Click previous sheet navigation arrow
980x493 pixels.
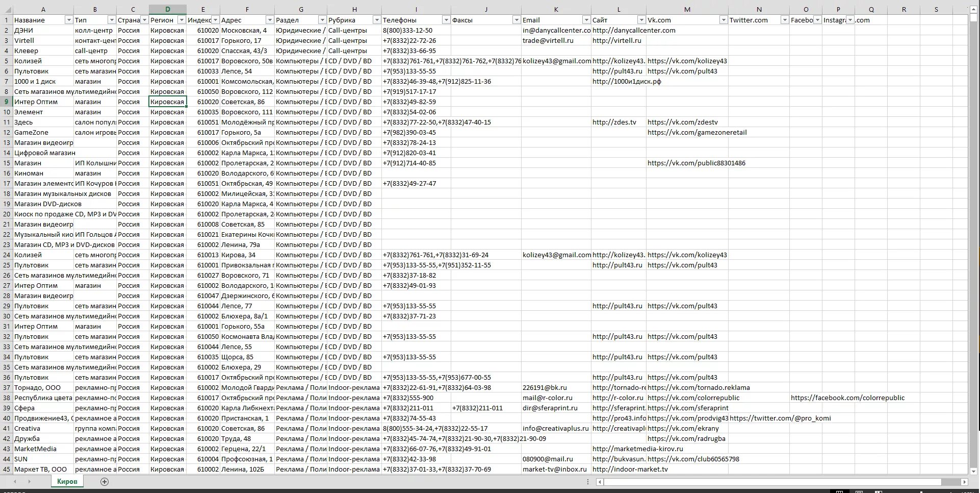(15, 481)
